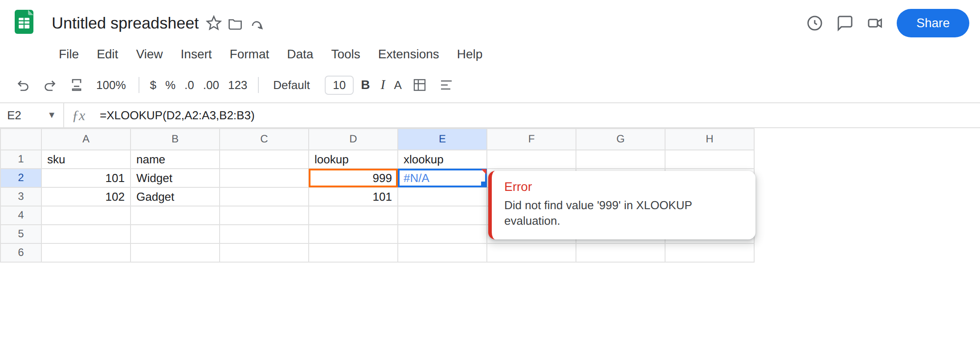Viewport: 980px width, 356px height.
Task: Open the 123 number format dropdown
Action: [237, 85]
